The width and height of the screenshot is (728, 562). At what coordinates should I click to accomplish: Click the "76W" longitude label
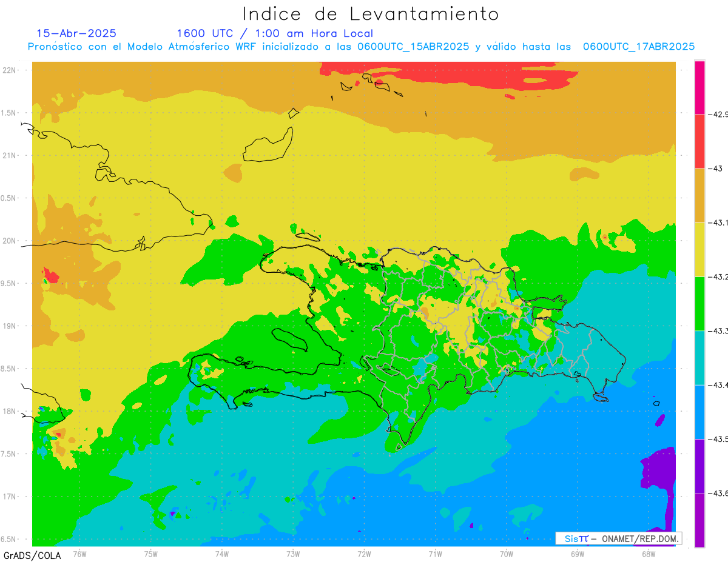coord(79,554)
